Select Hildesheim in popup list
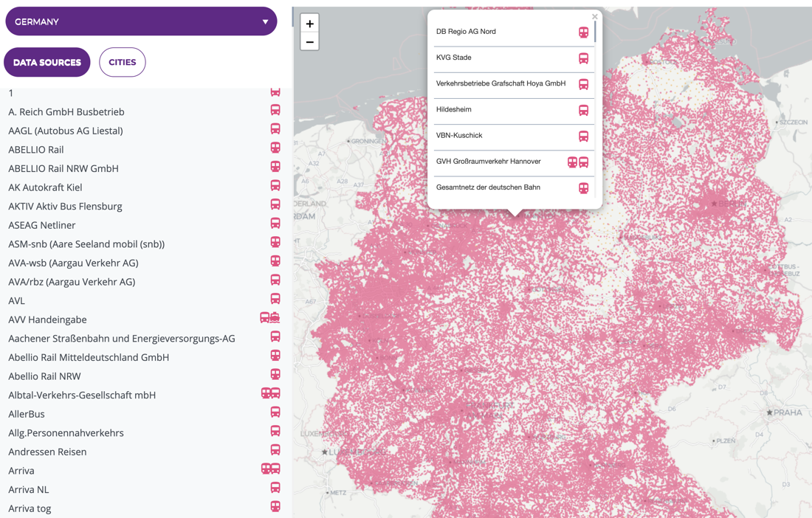This screenshot has height=518, width=812. [454, 109]
